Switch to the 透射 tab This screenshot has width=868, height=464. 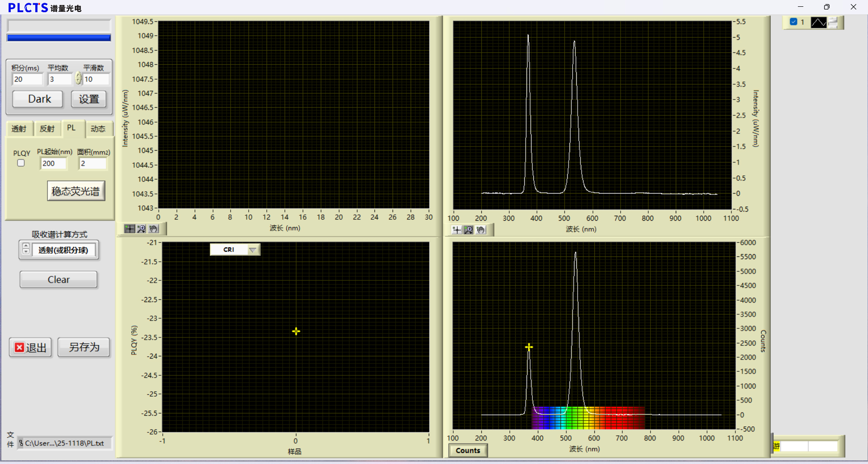[19, 129]
